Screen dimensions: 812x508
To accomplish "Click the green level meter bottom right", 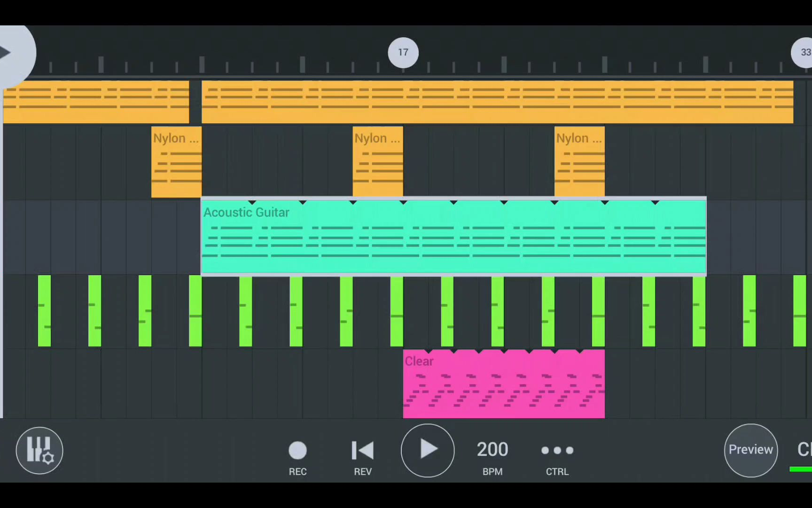I will tap(801, 469).
